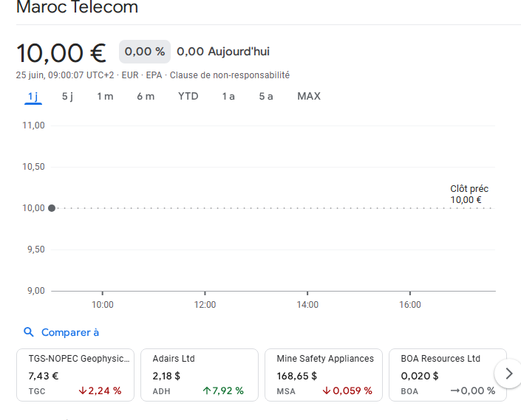Select the 1 j time range tab
This screenshot has width=521, height=420.
point(33,97)
